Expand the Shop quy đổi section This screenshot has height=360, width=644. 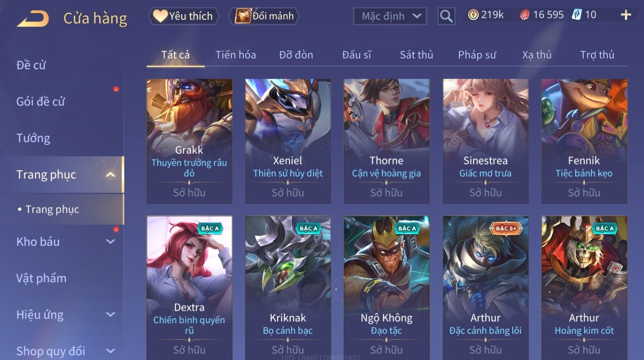pyautogui.click(x=110, y=351)
